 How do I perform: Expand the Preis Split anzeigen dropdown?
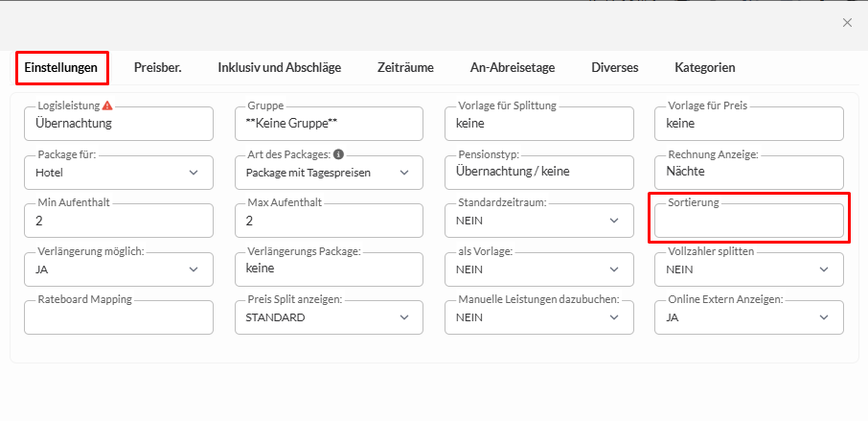(328, 317)
